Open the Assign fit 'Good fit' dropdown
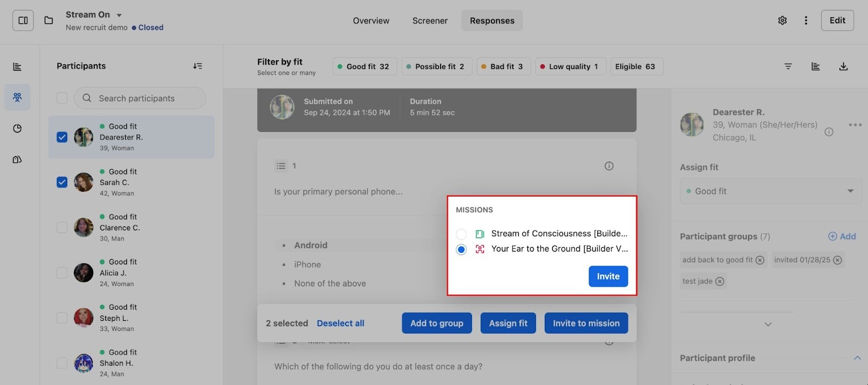The height and width of the screenshot is (385, 868). tap(770, 191)
